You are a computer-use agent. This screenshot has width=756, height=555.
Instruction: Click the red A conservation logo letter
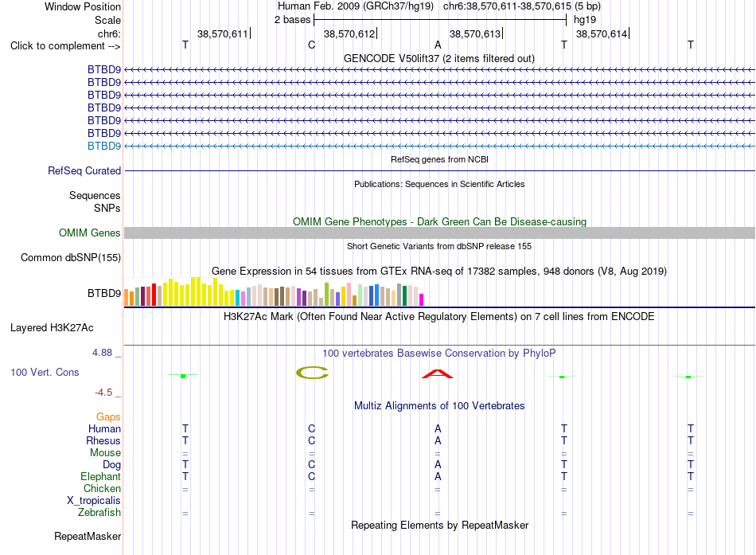[x=438, y=374]
